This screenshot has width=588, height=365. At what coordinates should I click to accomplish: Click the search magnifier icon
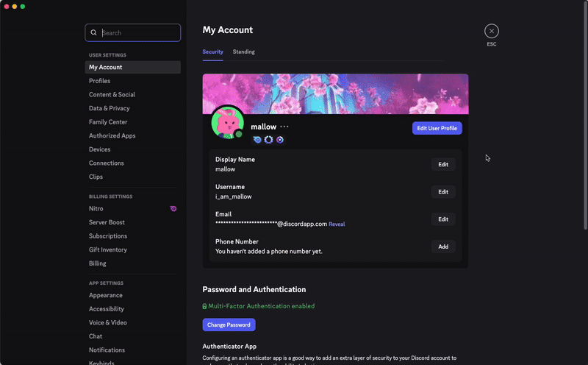[x=93, y=32]
